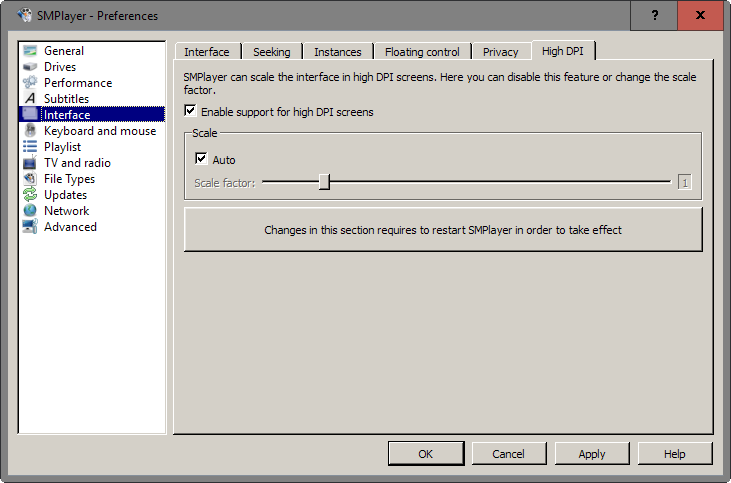Click the Scale factor slider handle
The width and height of the screenshot is (731, 483).
point(324,182)
